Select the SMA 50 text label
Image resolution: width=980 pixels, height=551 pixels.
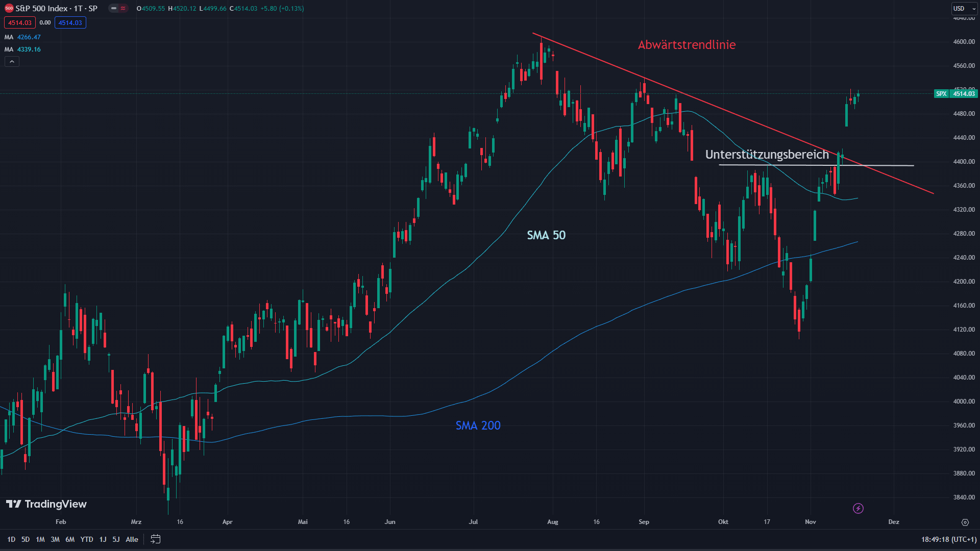tap(546, 235)
